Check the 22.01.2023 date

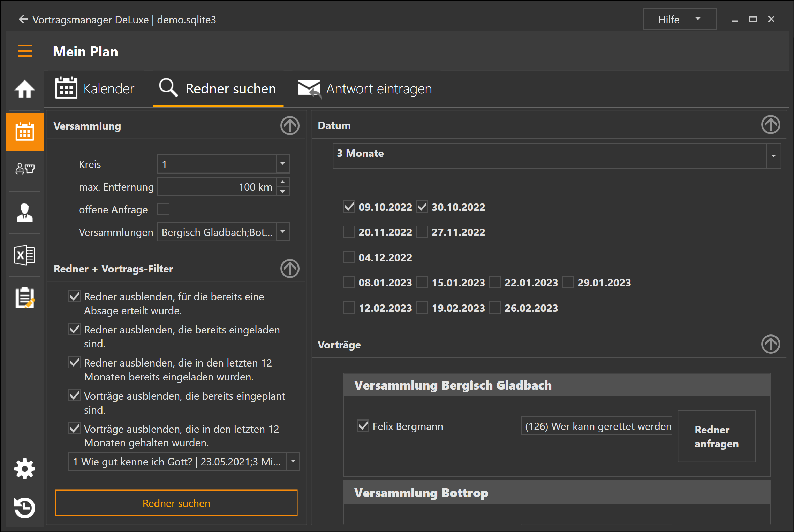tap(495, 282)
